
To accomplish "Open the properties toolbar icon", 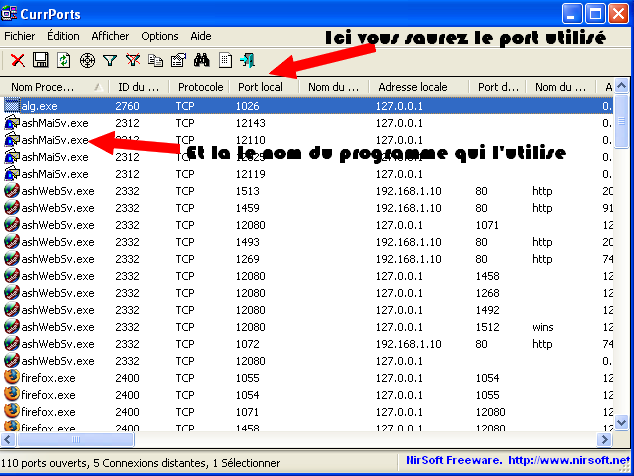I will [x=178, y=60].
